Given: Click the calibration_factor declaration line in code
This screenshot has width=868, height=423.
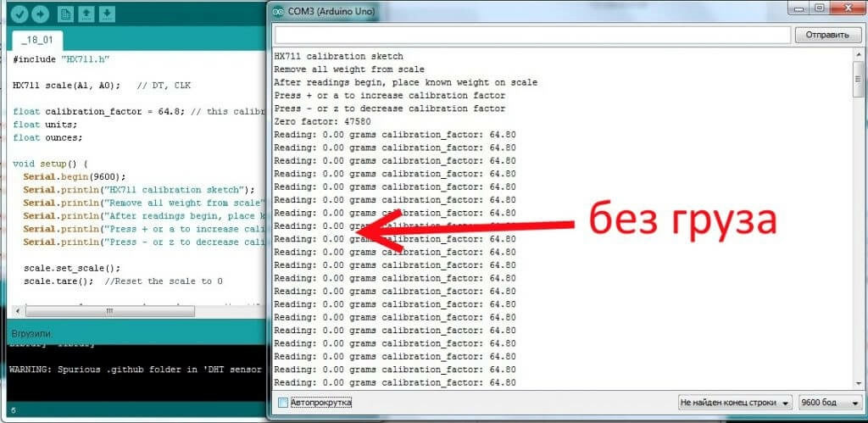Looking at the screenshot, I should pos(140,111).
